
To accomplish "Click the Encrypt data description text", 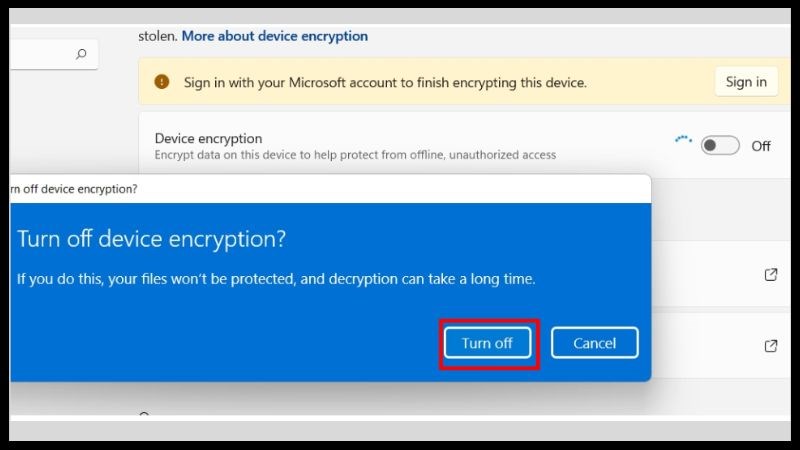I will click(355, 155).
